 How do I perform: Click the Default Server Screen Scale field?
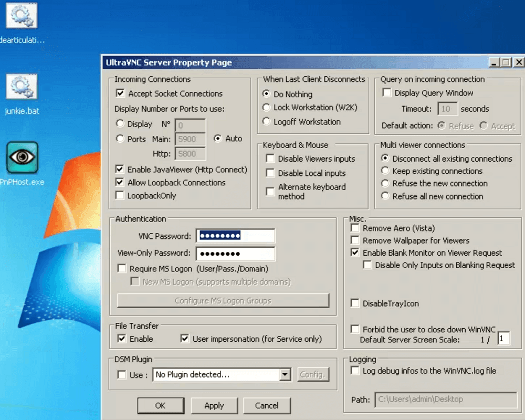[503, 339]
